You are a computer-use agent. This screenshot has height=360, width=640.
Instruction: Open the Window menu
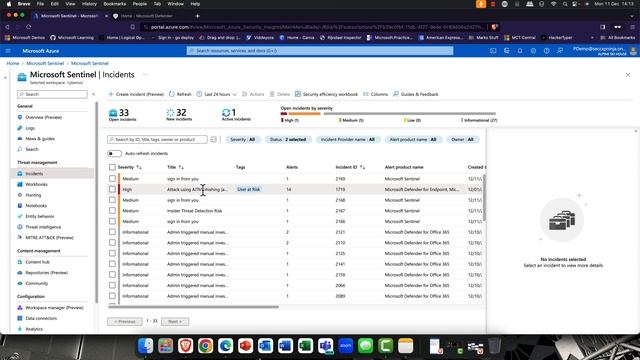tap(176, 4)
